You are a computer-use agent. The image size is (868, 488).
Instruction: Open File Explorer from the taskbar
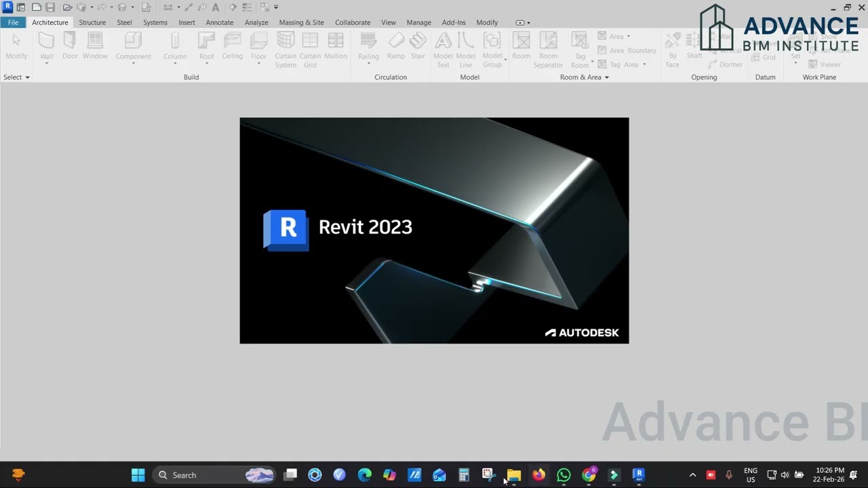pyautogui.click(x=513, y=475)
